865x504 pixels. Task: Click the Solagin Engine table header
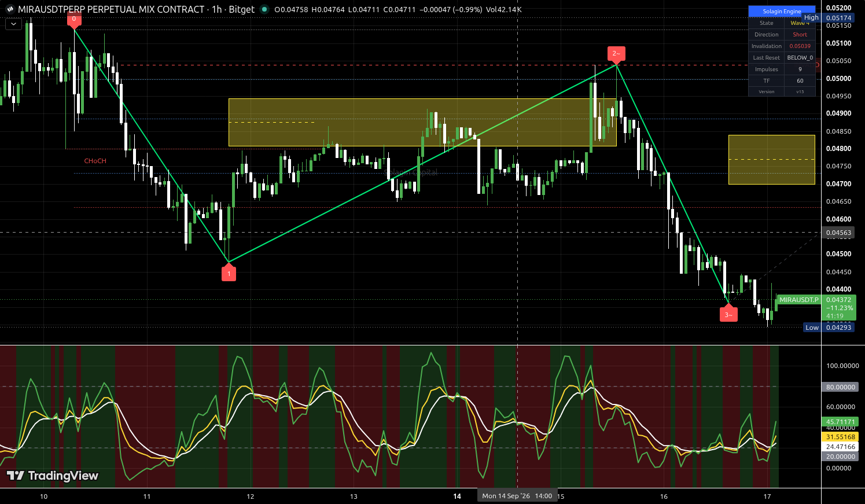click(782, 11)
